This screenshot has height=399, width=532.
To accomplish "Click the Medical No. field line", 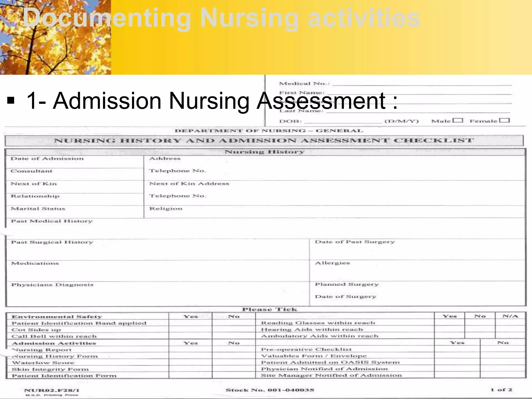I will [422, 85].
